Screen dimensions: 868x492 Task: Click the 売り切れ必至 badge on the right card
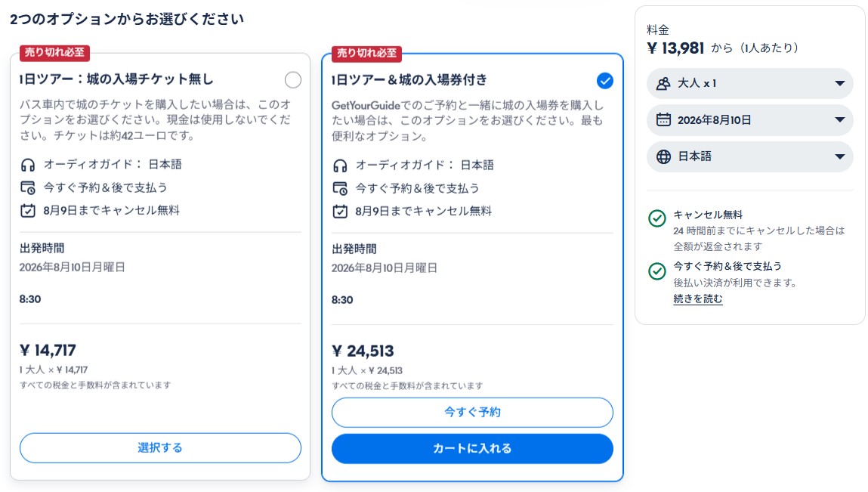coord(366,53)
